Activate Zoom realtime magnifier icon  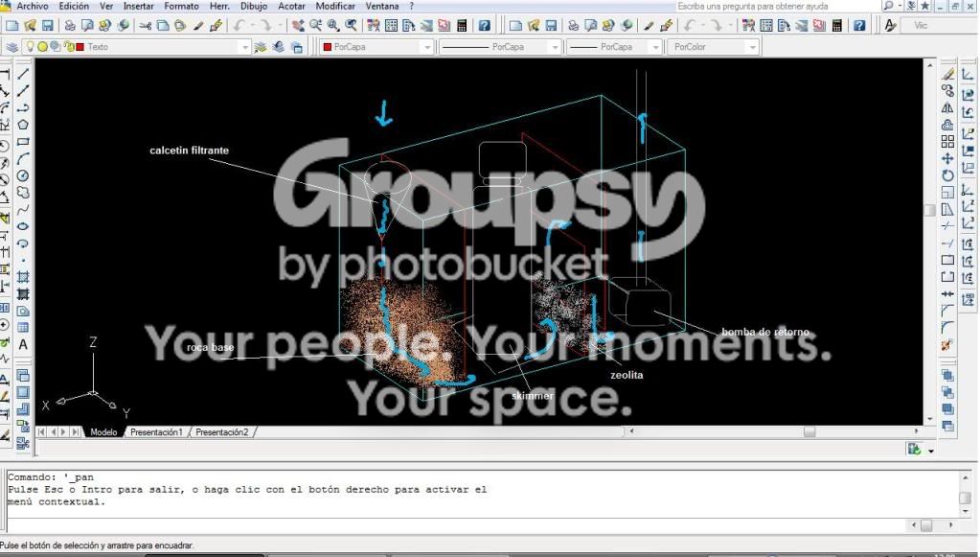(315, 26)
